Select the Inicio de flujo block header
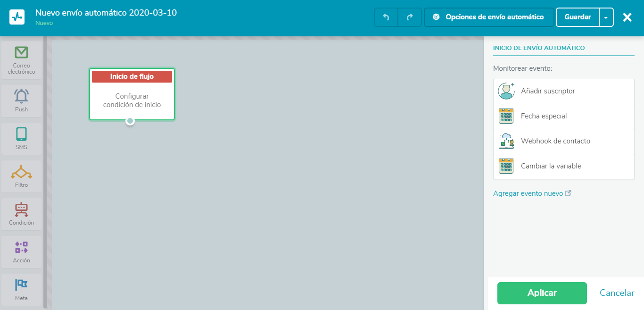Image resolution: width=644 pixels, height=310 pixels. [132, 76]
